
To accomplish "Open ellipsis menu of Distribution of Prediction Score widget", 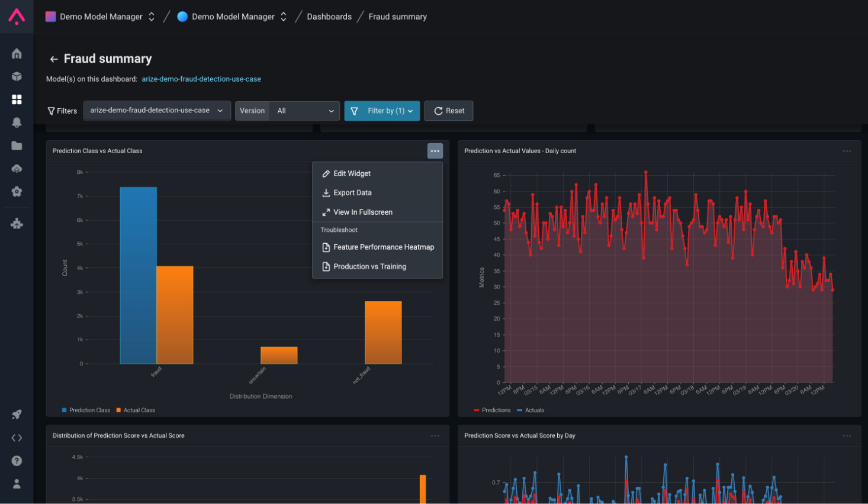I will (x=435, y=436).
